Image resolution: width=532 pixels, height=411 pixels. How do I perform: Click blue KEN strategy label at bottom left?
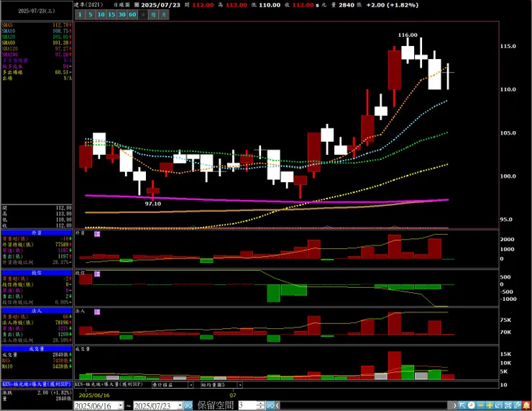37,384
